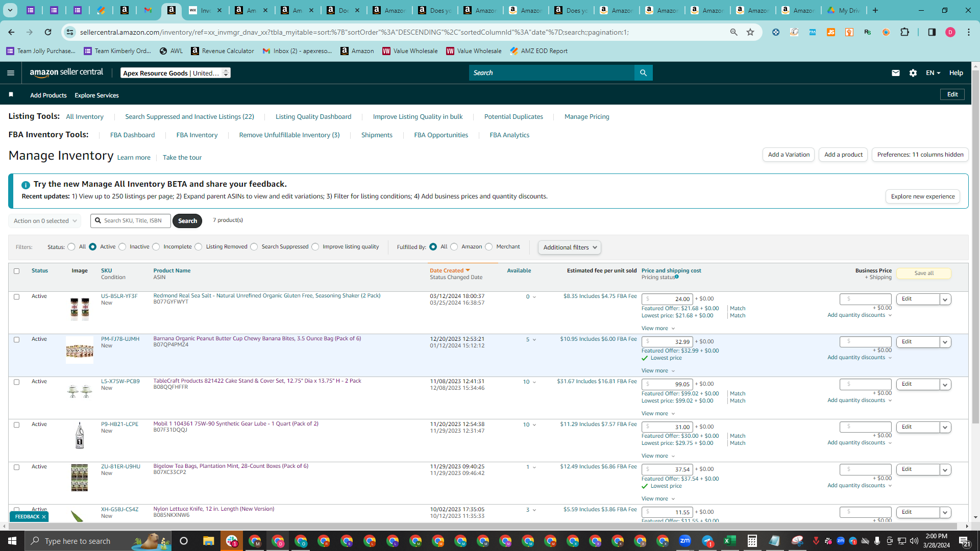The image size is (980, 551).
Task: Open the Apex Resource Goods account switcher
Action: (176, 73)
